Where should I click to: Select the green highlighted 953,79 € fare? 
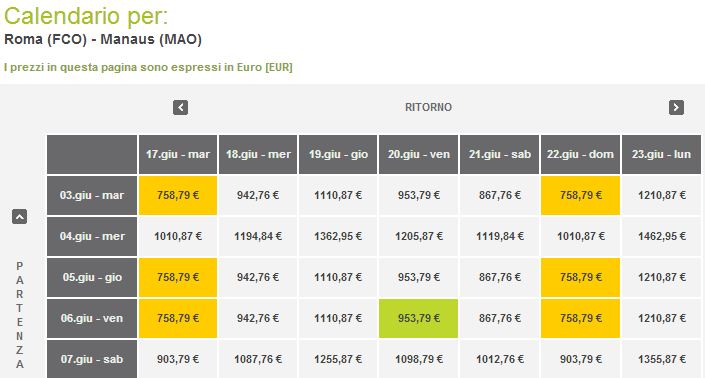419,318
